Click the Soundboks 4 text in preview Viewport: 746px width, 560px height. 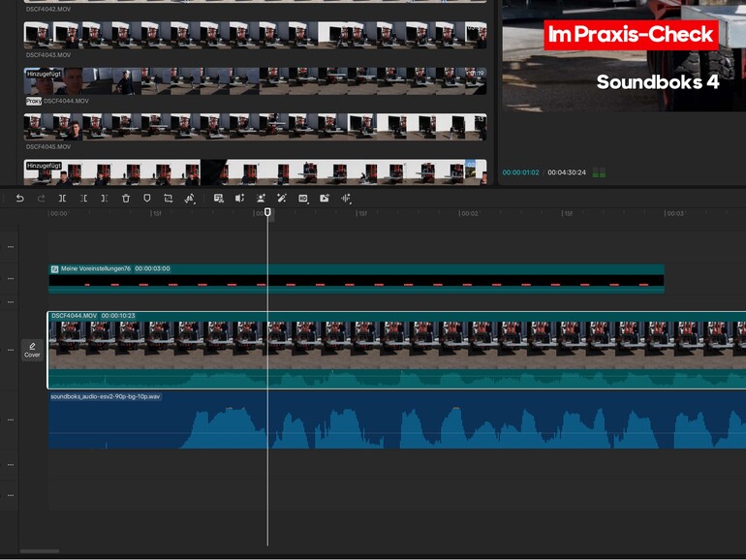658,81
